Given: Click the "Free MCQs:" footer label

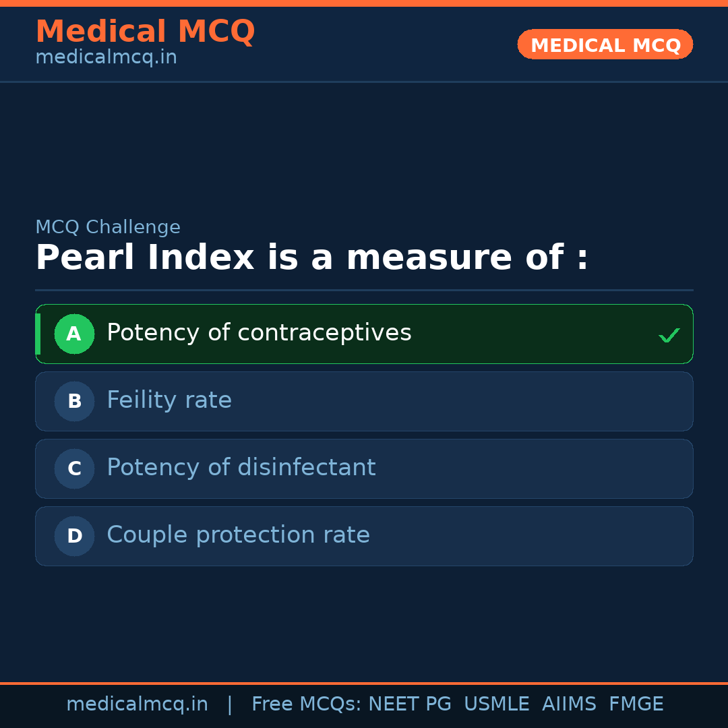Looking at the screenshot, I should [x=307, y=704].
